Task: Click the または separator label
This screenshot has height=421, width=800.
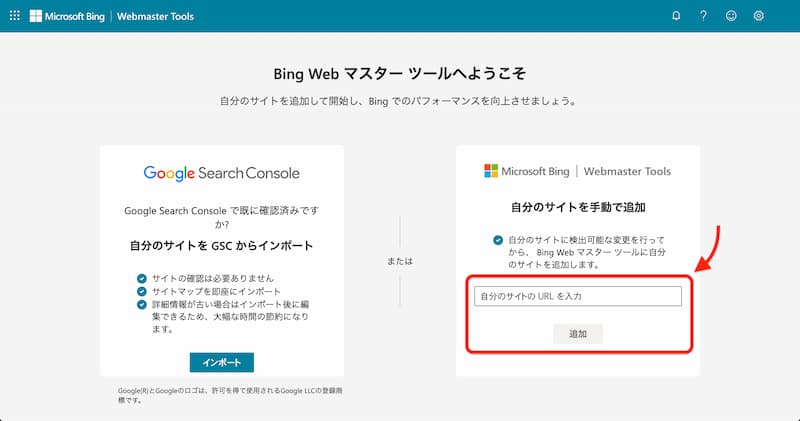Action: 399,261
